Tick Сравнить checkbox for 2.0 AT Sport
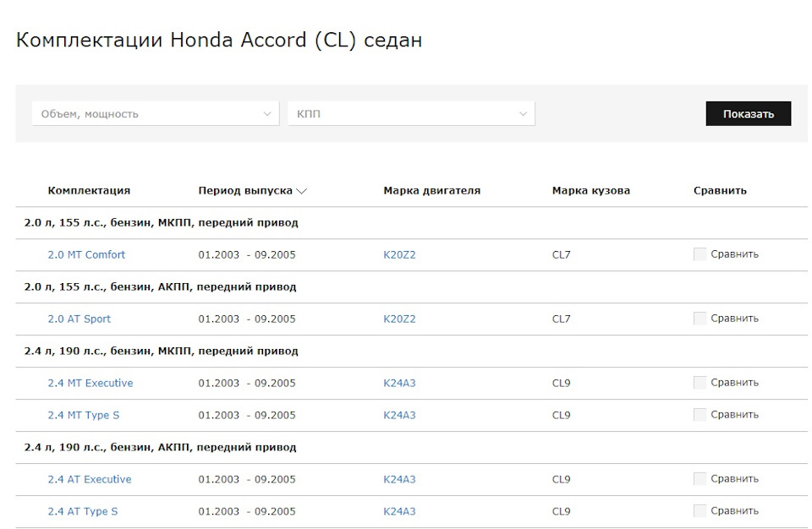The width and height of the screenshot is (812, 529). pyautogui.click(x=700, y=319)
